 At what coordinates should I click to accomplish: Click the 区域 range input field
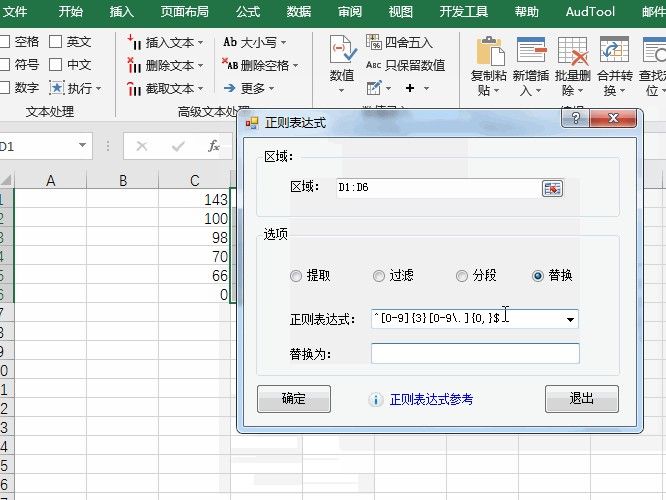coord(437,188)
